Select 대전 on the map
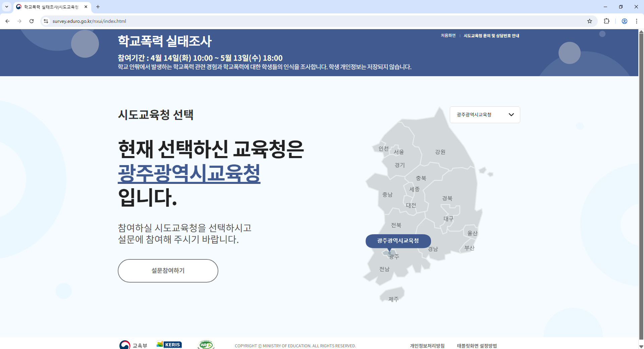This screenshot has height=349, width=644. pyautogui.click(x=411, y=205)
